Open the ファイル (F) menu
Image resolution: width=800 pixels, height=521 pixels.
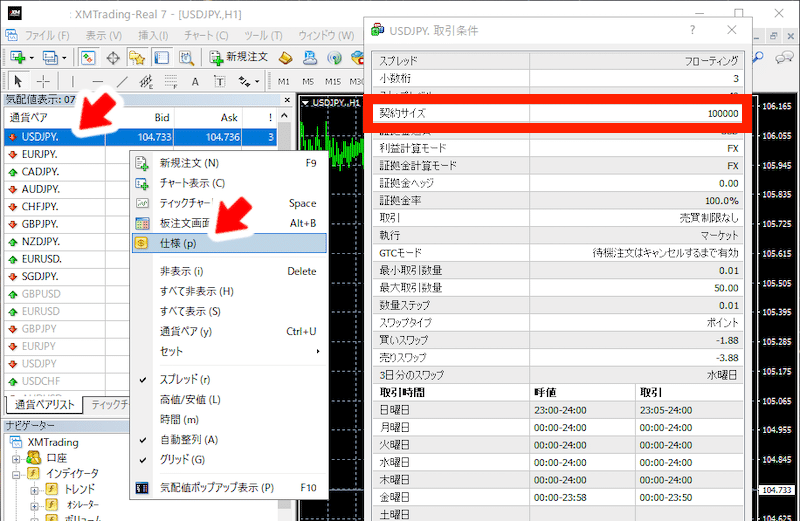point(46,35)
